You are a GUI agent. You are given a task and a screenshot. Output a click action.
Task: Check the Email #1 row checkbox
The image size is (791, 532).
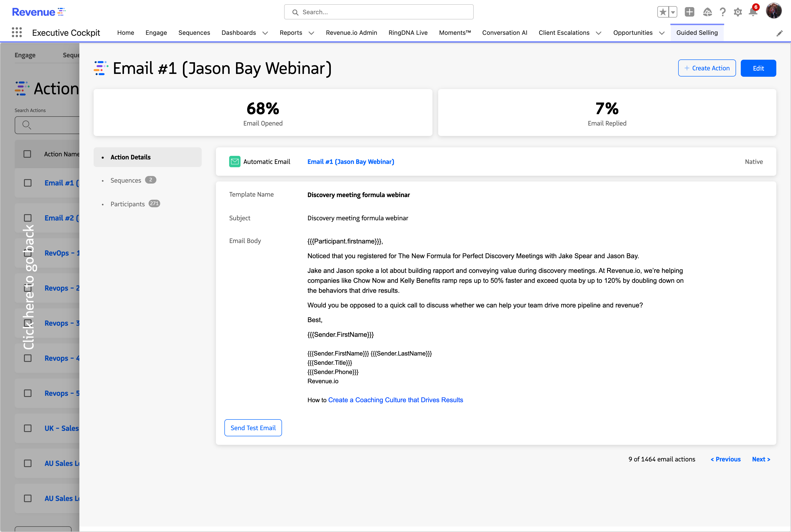[28, 183]
